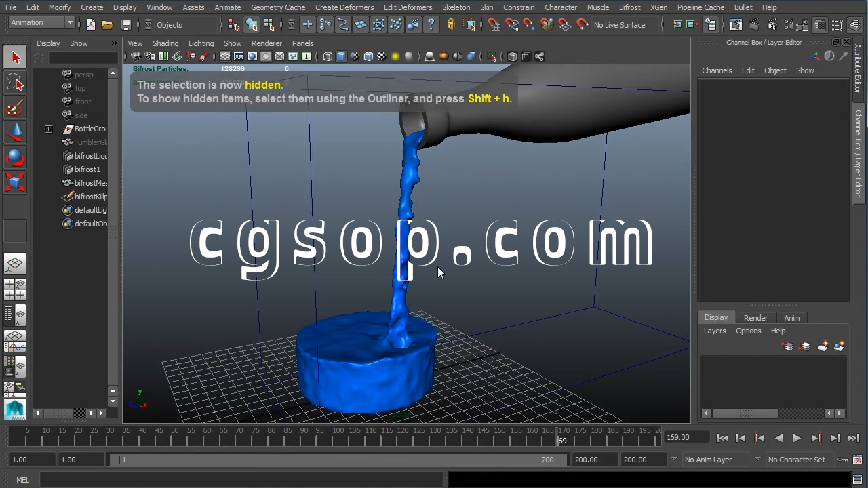Select by hierarchy and combinations
868x488 pixels.
[x=234, y=25]
